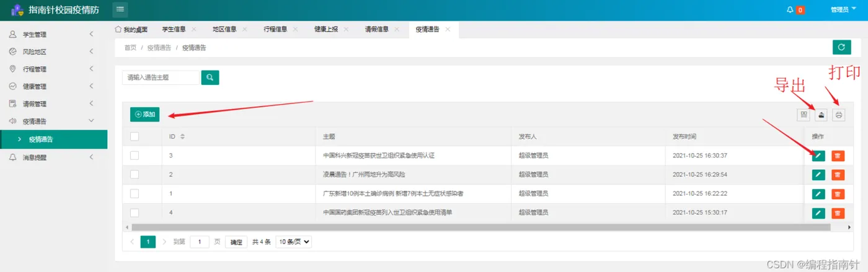Screen dimensions: 868x272
Task: Click the 确定 page jump button
Action: point(236,242)
